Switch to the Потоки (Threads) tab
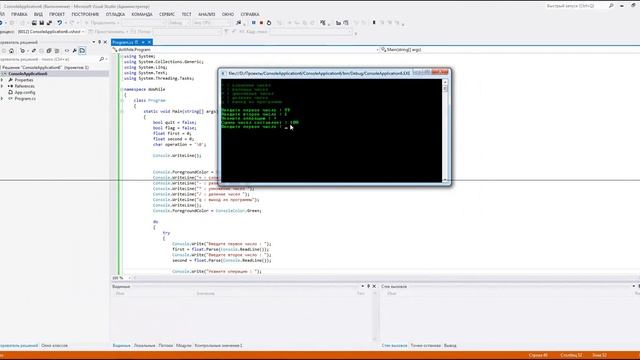The image size is (640, 360). point(166,345)
